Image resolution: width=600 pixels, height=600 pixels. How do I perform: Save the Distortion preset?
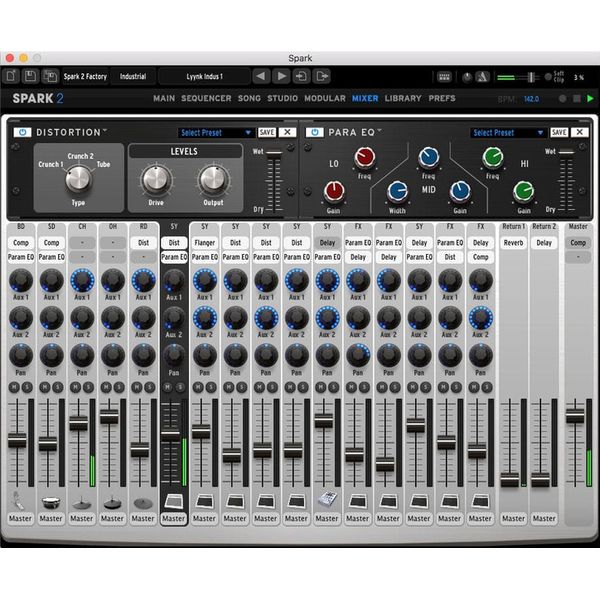[x=267, y=132]
